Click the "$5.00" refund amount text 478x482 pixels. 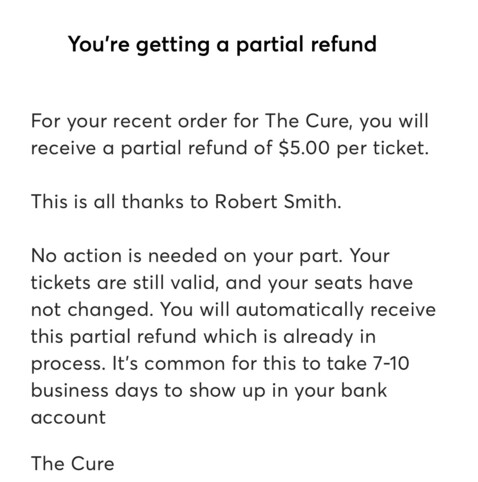pos(304,148)
